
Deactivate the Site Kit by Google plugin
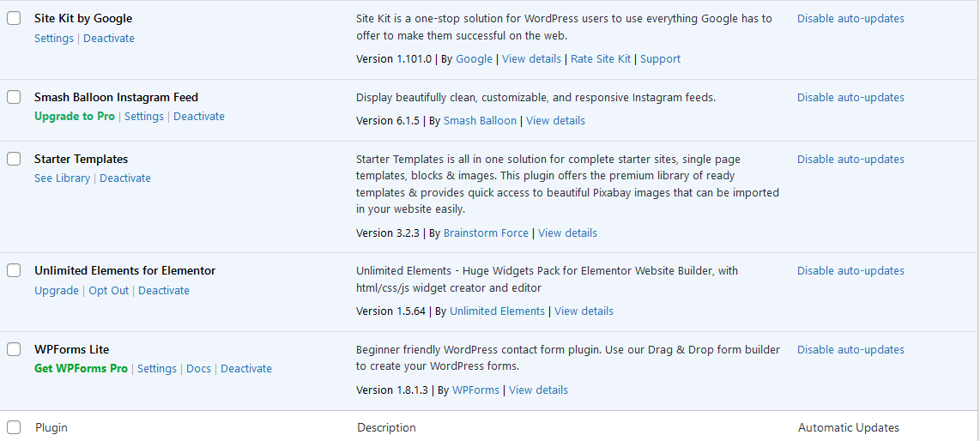(109, 38)
